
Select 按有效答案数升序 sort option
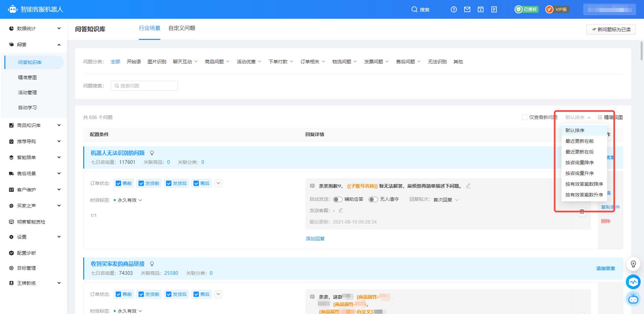click(584, 195)
